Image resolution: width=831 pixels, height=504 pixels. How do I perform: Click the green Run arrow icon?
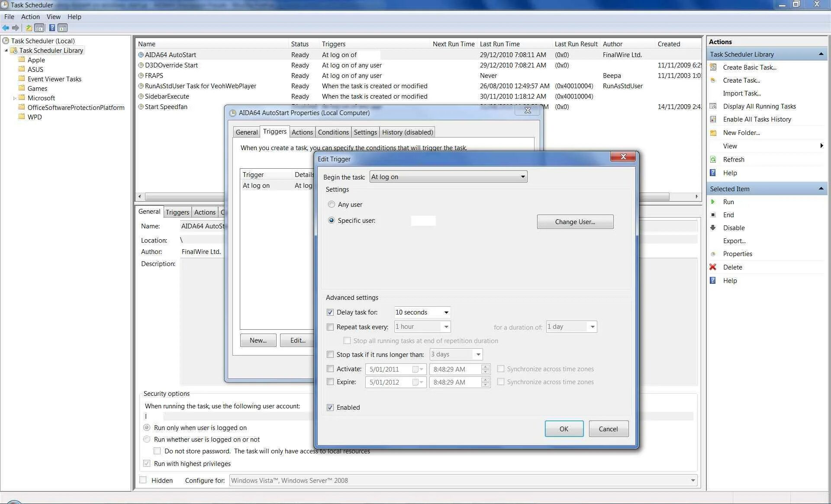tap(713, 202)
